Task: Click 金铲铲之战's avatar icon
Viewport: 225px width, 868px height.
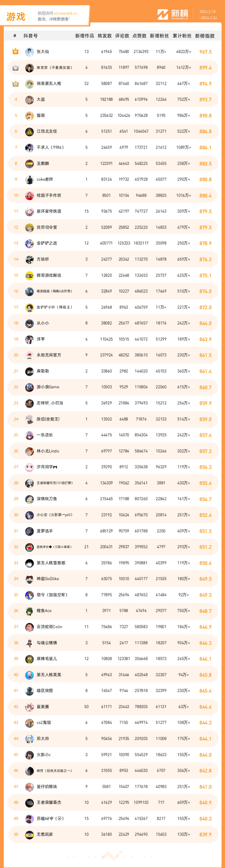Action: [29, 243]
